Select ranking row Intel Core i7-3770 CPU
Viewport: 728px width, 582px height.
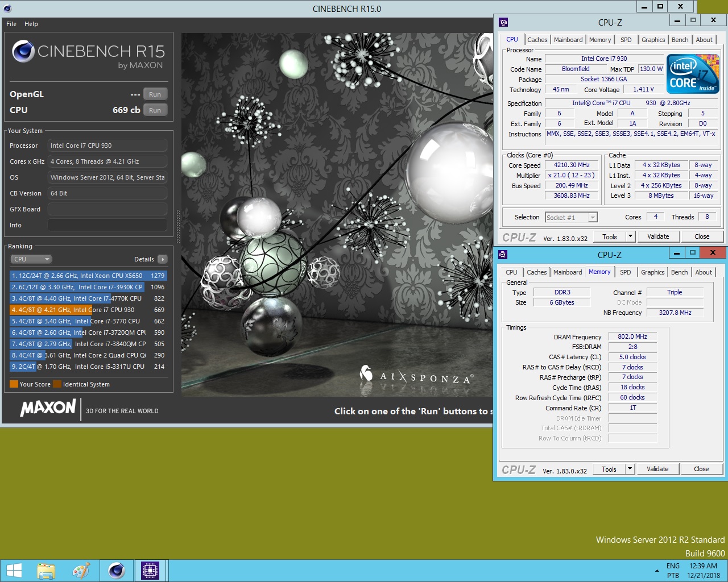[88, 321]
